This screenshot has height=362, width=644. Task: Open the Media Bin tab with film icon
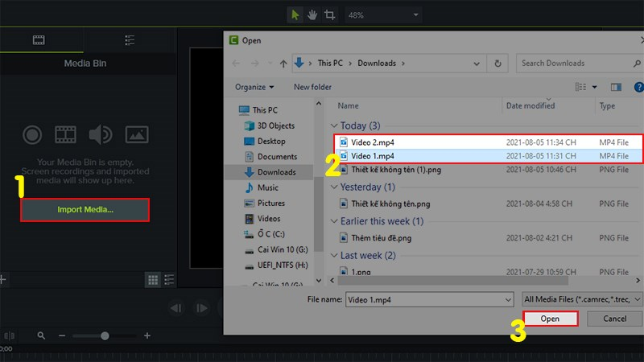pyautogui.click(x=39, y=39)
